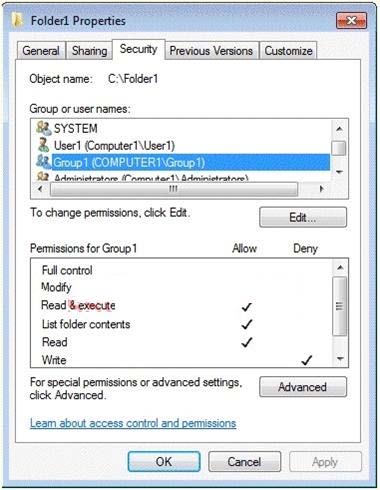The height and width of the screenshot is (490, 380).
Task: Open the General tab
Action: pyautogui.click(x=41, y=51)
